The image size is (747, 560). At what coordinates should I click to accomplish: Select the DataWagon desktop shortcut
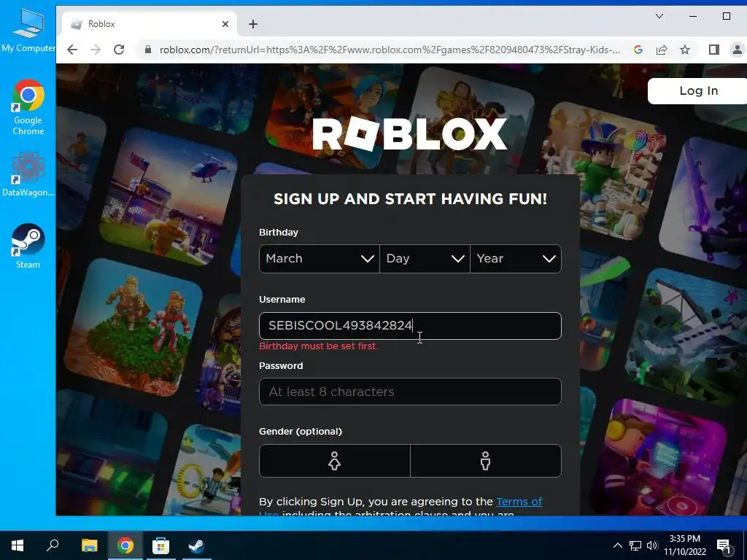point(28,174)
